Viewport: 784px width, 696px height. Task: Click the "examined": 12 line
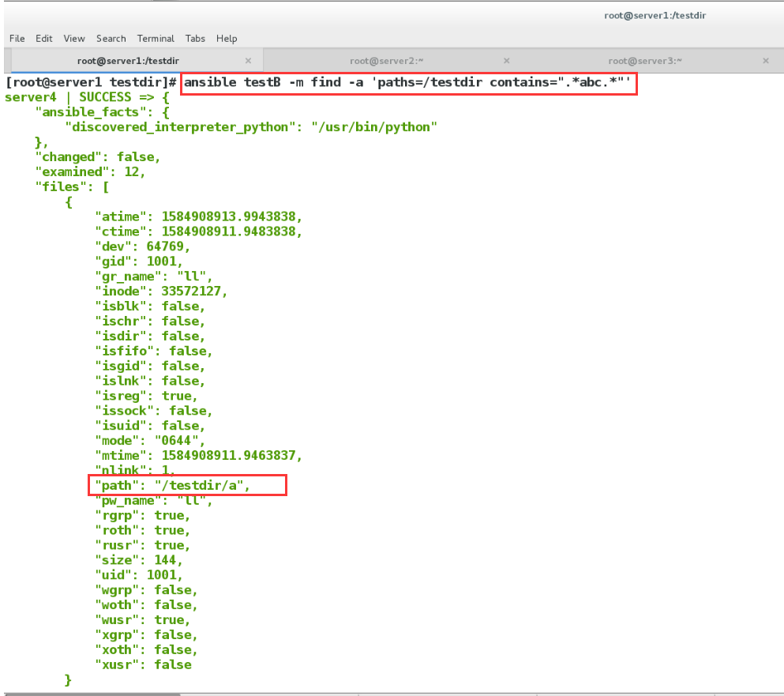point(90,172)
